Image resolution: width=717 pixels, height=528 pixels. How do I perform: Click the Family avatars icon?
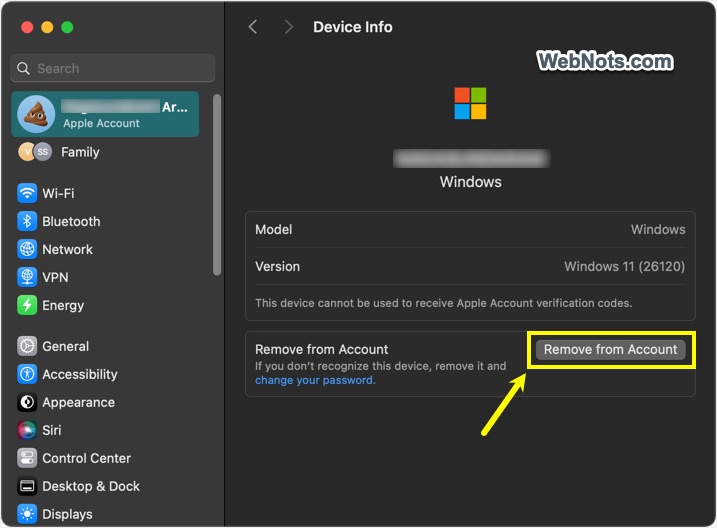[x=35, y=152]
